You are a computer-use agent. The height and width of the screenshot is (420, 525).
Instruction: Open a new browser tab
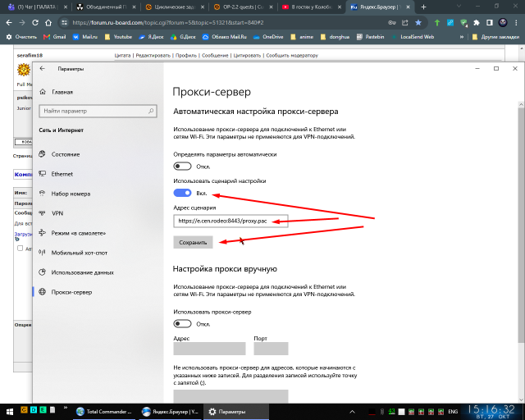point(423,7)
